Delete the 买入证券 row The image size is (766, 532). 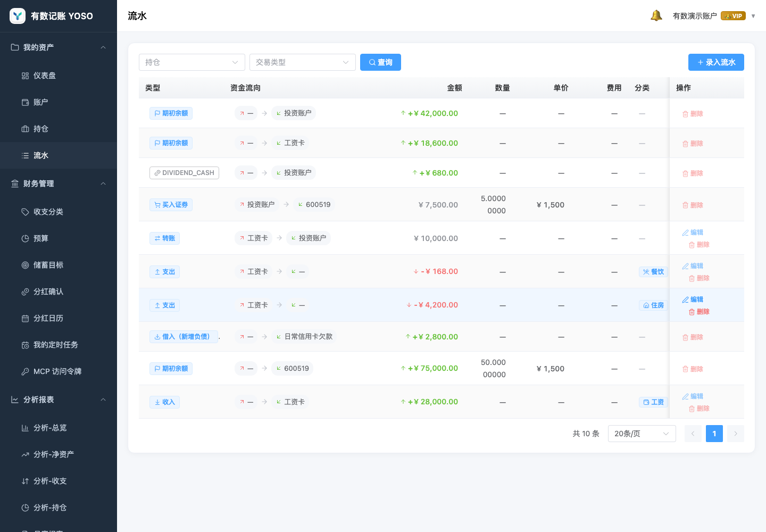point(693,205)
